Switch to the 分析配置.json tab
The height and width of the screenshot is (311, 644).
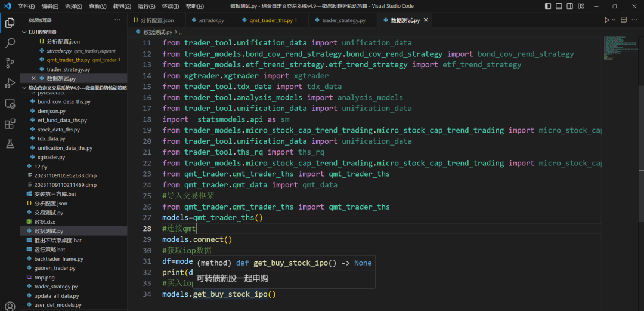156,20
